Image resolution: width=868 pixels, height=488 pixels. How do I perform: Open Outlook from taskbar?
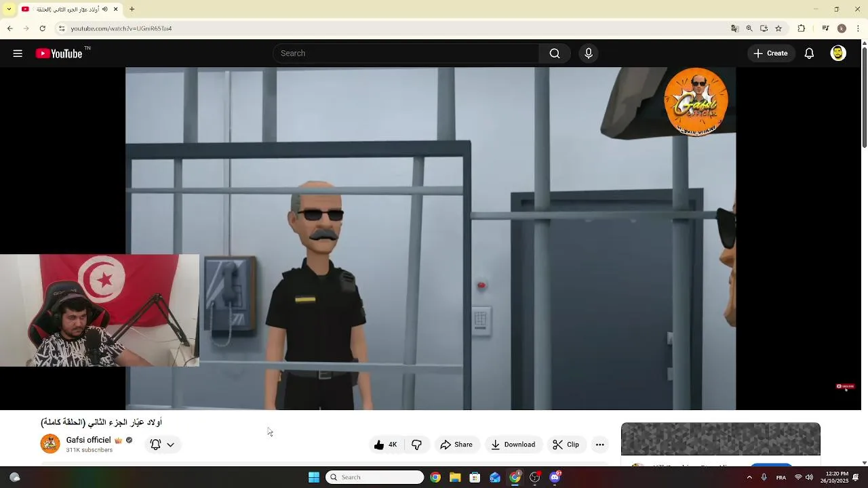pos(495,477)
